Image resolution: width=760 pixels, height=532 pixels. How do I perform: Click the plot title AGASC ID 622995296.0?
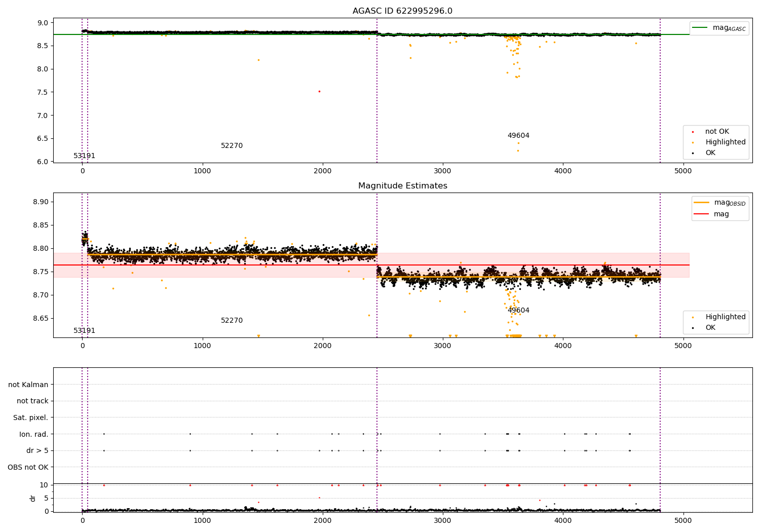[x=402, y=11]
